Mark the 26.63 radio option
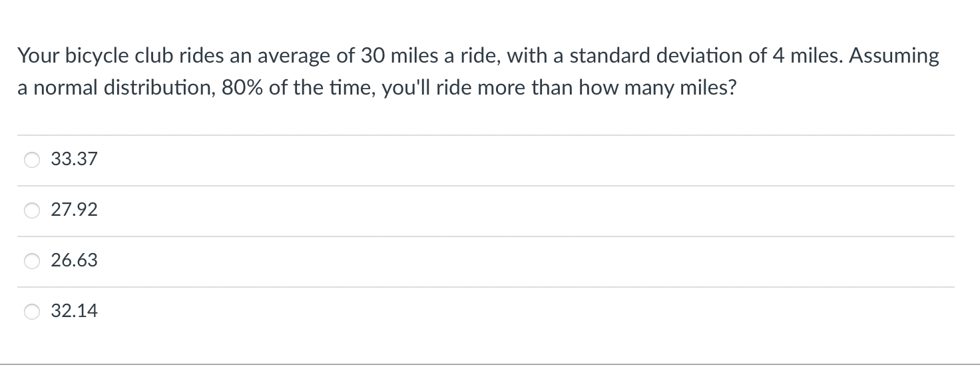Screen dimensions: 980x373 tap(33, 261)
